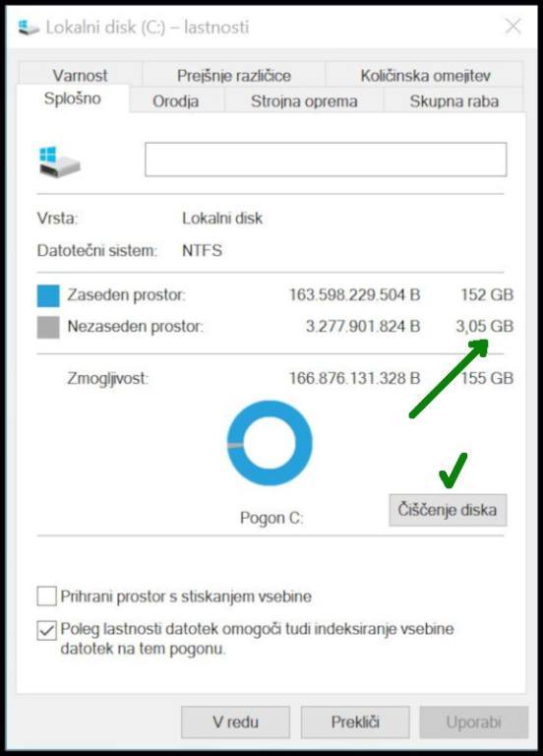543x756 pixels.
Task: Open the Prejšnje različice tab
Action: (x=234, y=75)
